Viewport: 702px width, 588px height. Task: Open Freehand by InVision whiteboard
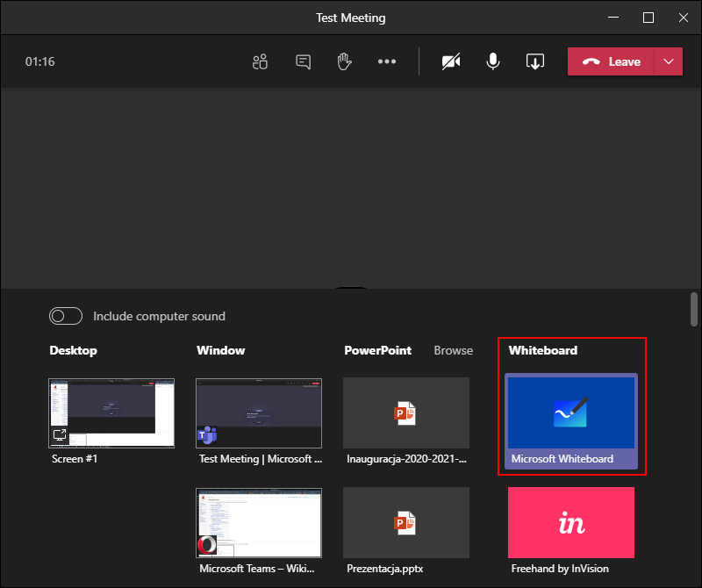571,522
